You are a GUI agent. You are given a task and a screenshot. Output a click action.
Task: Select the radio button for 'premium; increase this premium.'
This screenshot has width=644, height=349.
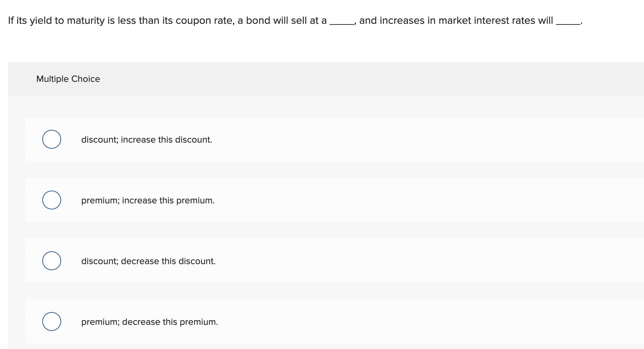pos(52,200)
